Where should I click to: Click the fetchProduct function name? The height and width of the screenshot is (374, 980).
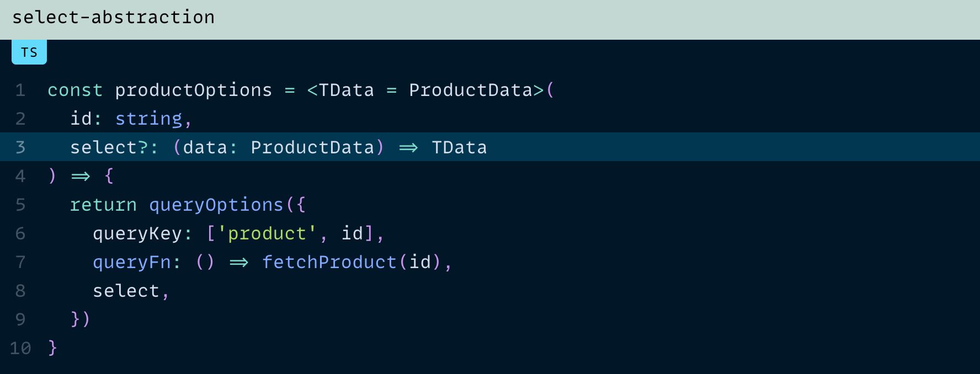click(x=329, y=263)
